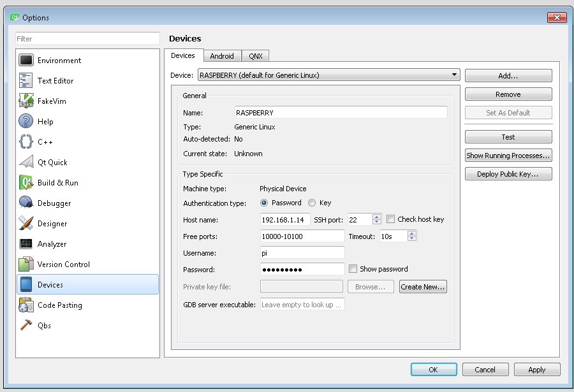The image size is (574, 392).
Task: Decrease the SSH port value
Action: coord(377,222)
